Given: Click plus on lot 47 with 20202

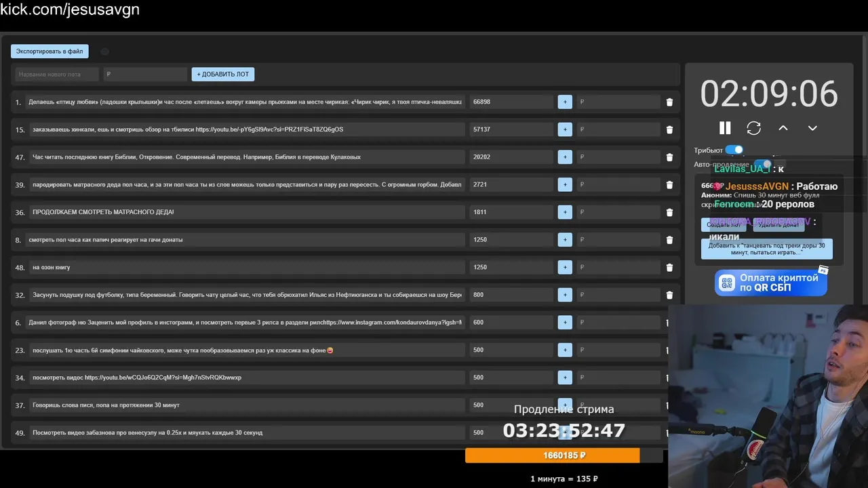Looking at the screenshot, I should (565, 157).
